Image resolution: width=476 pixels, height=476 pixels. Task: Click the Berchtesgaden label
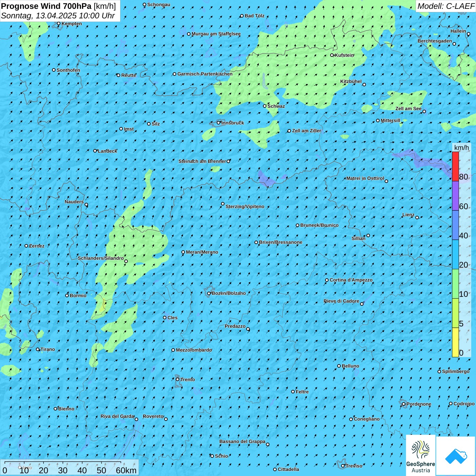tap(435, 41)
